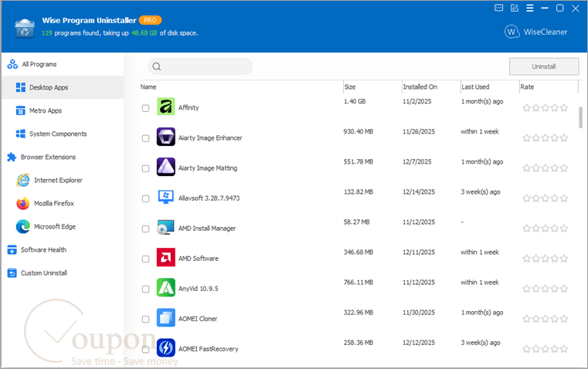Open the hamburger menu icon

tap(530, 8)
